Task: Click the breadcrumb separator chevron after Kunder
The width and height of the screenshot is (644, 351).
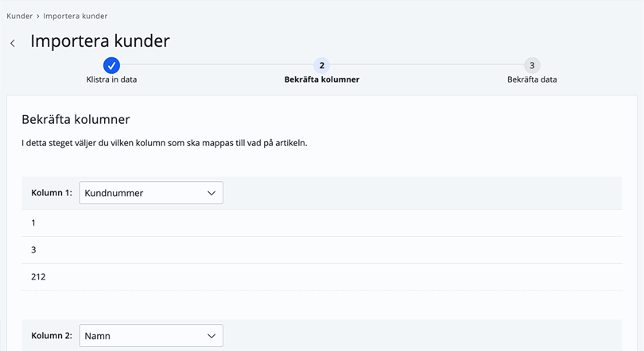Action: click(38, 16)
